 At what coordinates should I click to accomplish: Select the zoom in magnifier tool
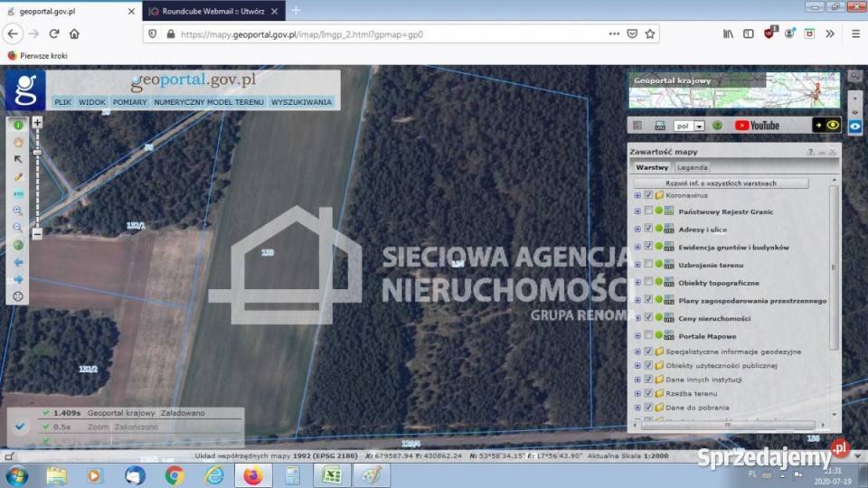click(18, 211)
